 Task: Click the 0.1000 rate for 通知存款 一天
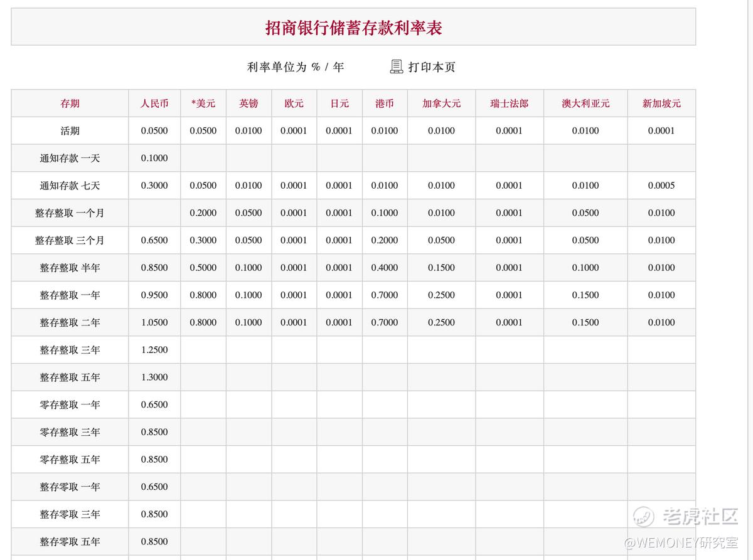point(154,158)
